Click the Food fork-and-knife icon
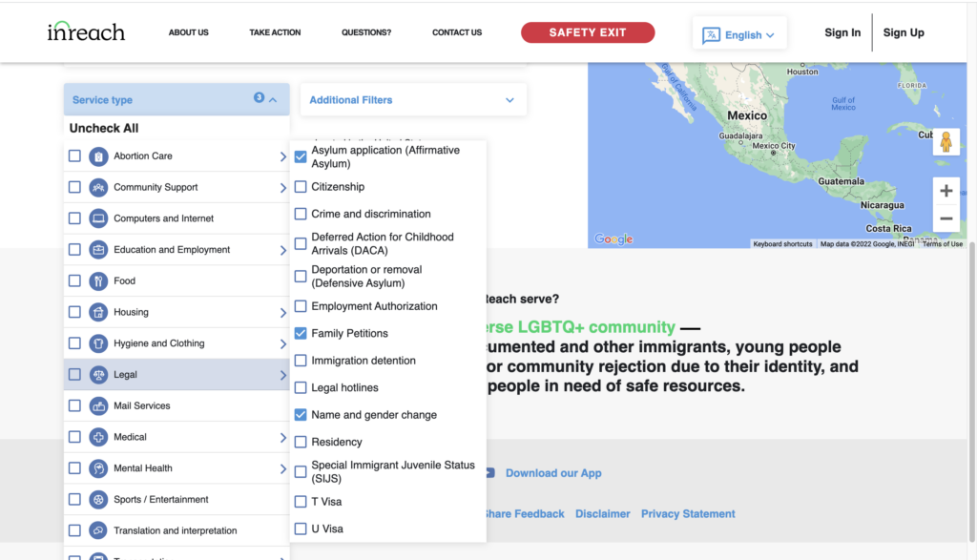Viewport: 977px width, 560px height. (98, 280)
